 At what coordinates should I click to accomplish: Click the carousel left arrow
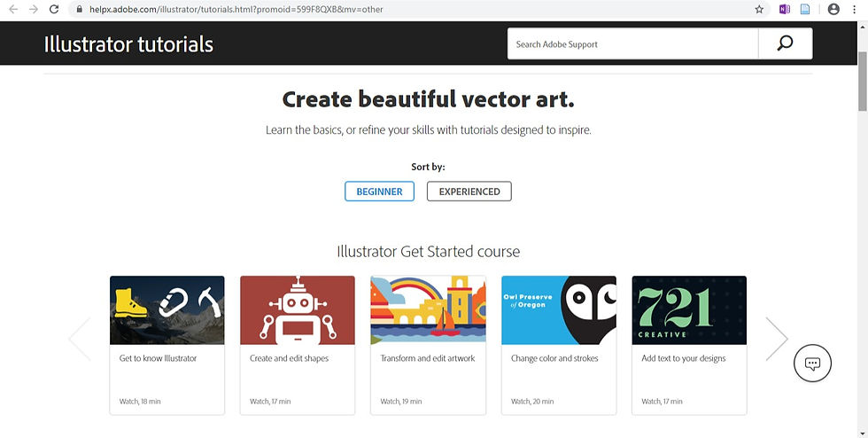click(80, 339)
